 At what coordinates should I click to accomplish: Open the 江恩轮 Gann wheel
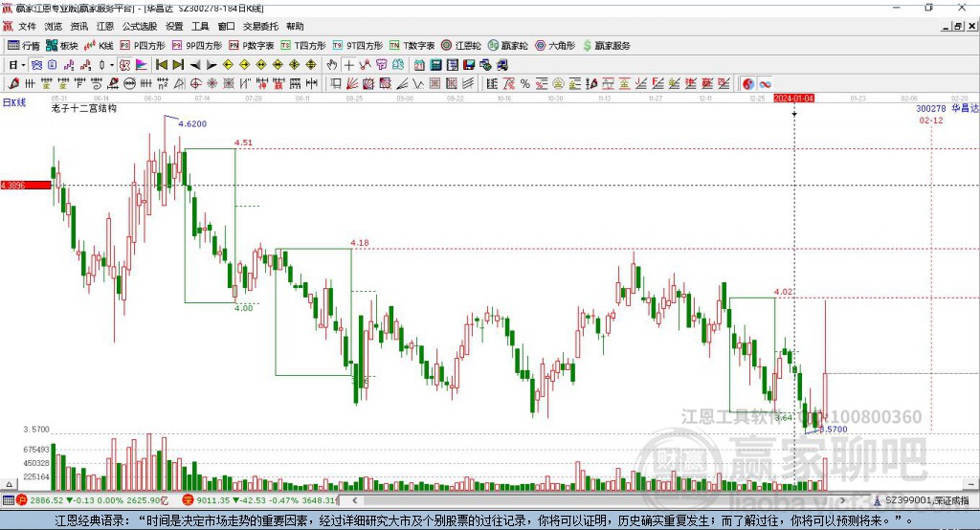click(461, 46)
